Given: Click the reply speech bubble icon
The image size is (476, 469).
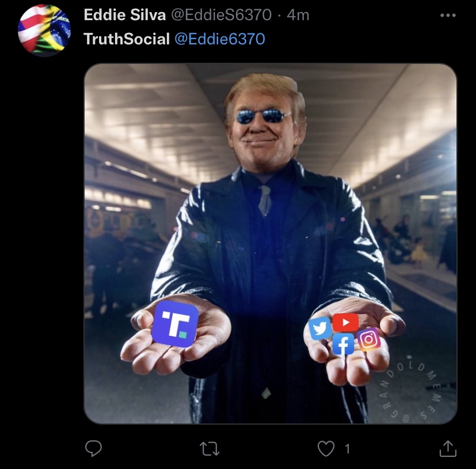Looking at the screenshot, I should [x=93, y=448].
